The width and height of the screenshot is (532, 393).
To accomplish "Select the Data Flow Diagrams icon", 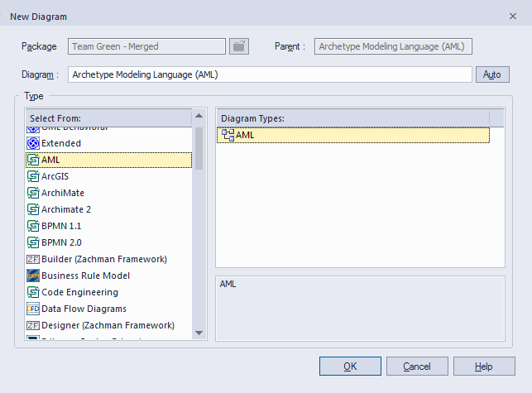I will click(x=33, y=309).
